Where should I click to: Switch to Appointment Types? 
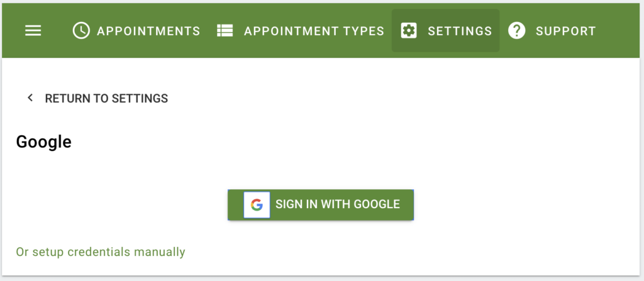pos(301,31)
